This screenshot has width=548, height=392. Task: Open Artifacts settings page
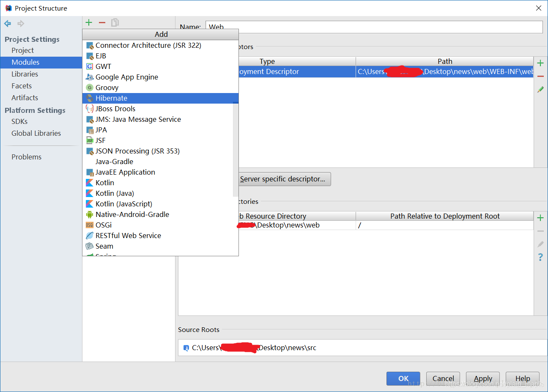(41, 98)
